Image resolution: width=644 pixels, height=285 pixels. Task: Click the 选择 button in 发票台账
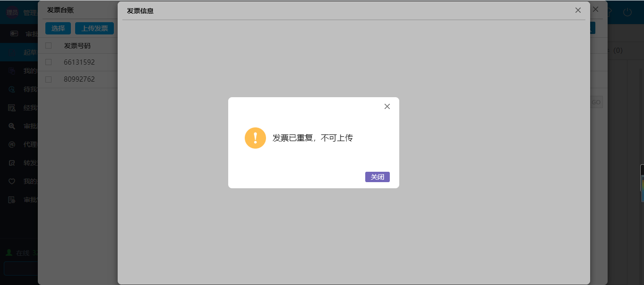point(58,28)
